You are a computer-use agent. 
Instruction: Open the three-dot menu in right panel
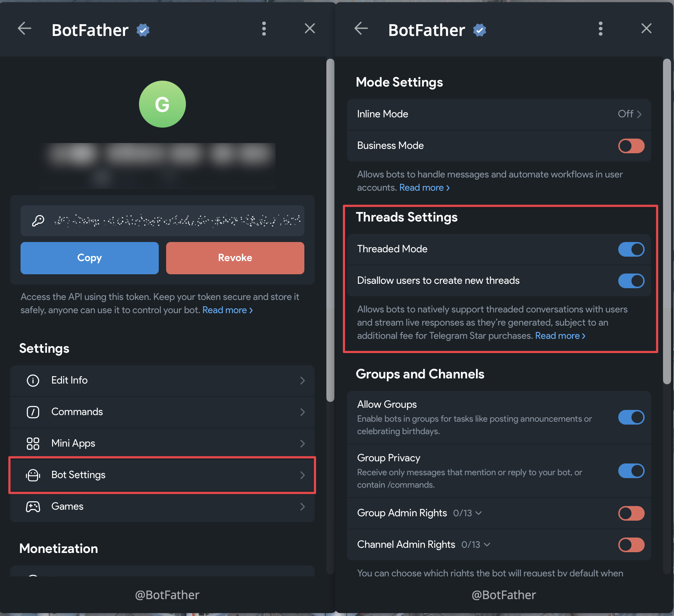point(600,29)
